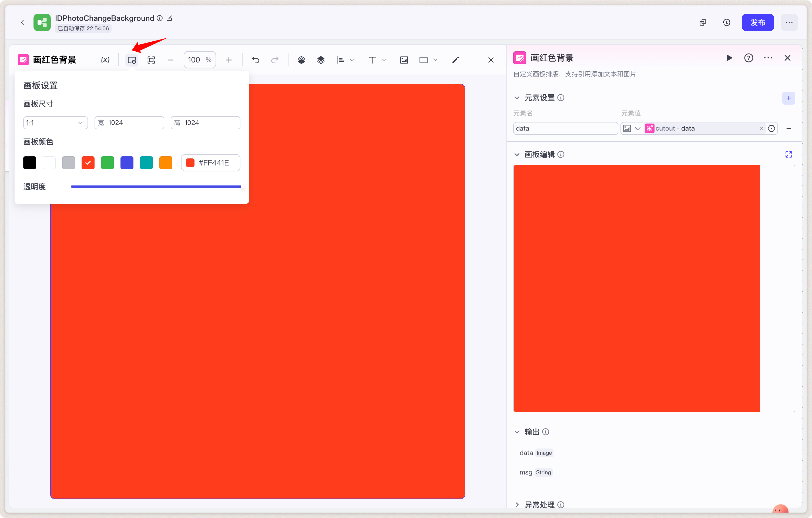Click the canvas settings icon in toolbar
Screen dimensions: 812x518
[x=132, y=60]
